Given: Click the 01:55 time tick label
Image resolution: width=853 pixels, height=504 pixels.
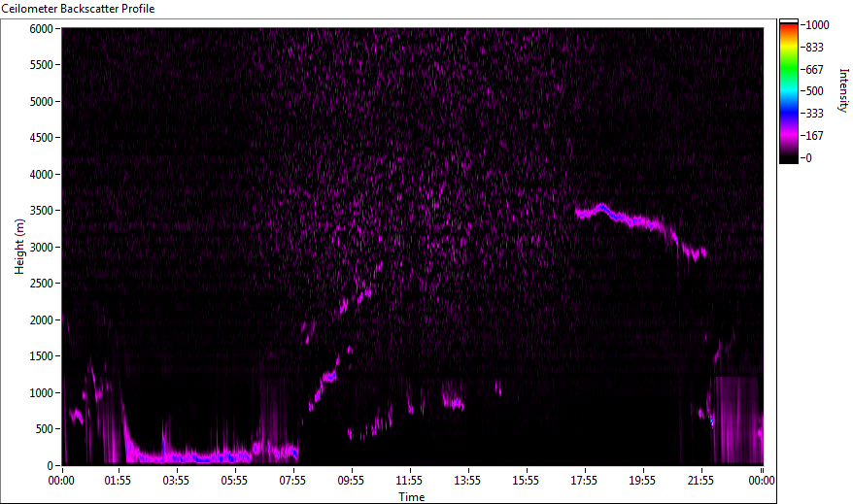Looking at the screenshot, I should pos(119,481).
